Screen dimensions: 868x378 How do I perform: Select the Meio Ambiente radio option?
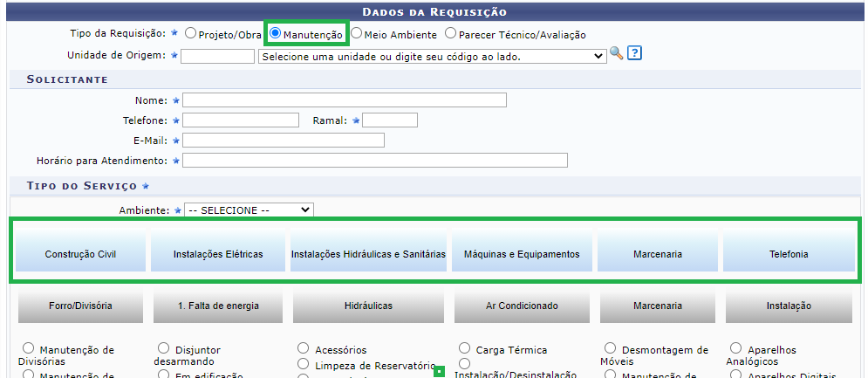pyautogui.click(x=356, y=33)
